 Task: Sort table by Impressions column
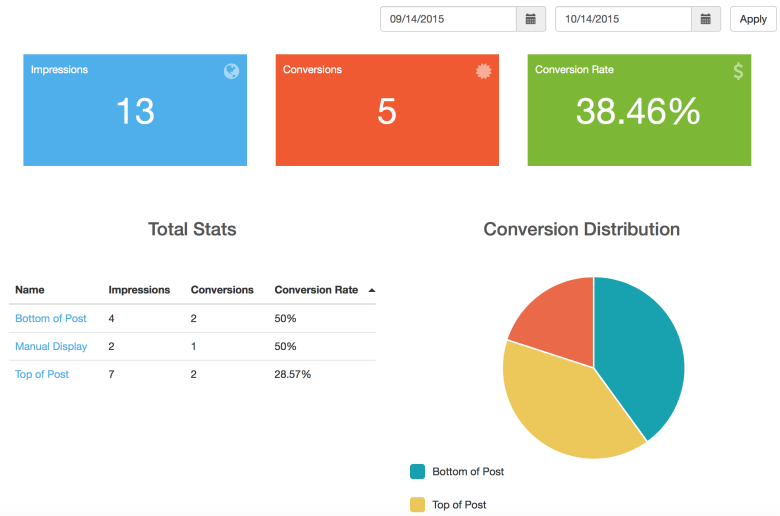point(139,290)
